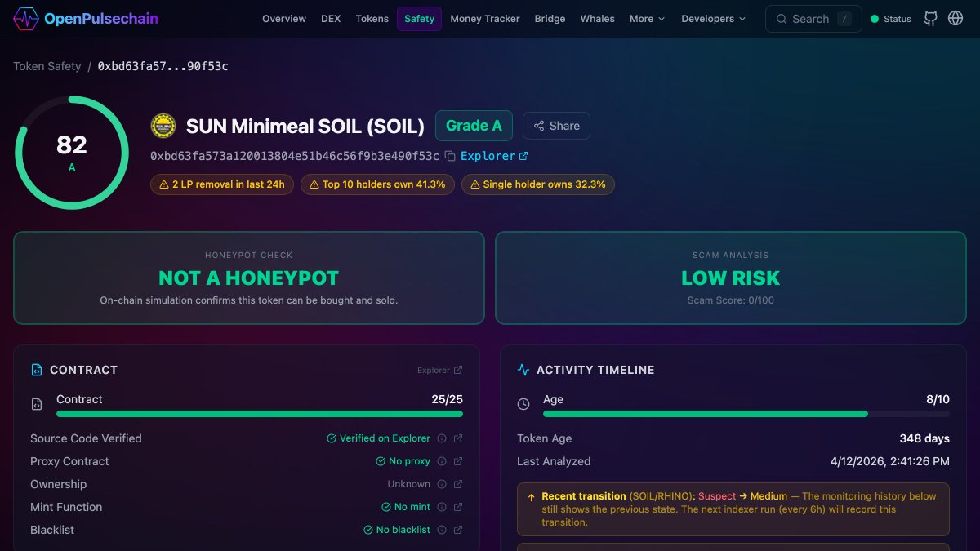Navigate to the Bridge tab
Screen dimensions: 980x551
(550, 19)
